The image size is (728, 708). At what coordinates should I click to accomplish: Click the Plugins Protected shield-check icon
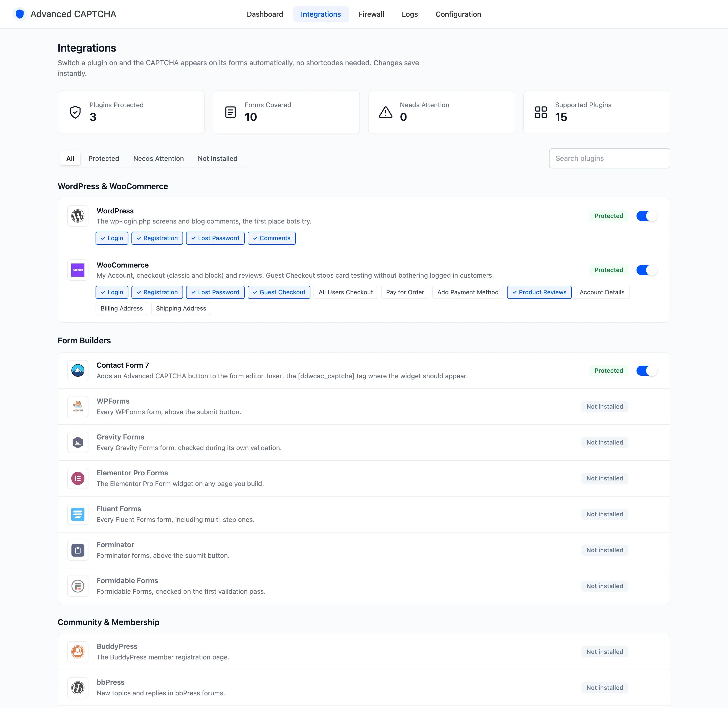(75, 112)
